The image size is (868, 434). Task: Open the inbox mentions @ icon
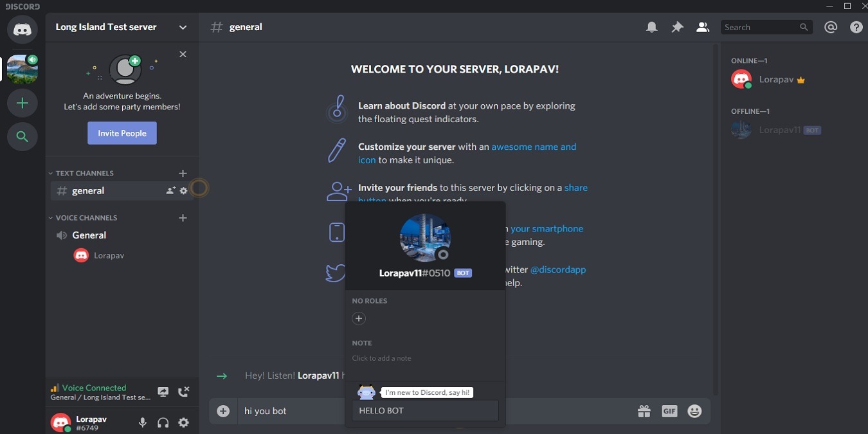click(x=831, y=26)
